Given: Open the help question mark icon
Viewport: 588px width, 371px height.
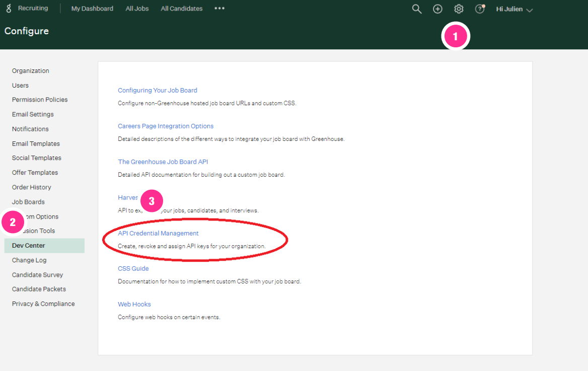Looking at the screenshot, I should point(480,9).
